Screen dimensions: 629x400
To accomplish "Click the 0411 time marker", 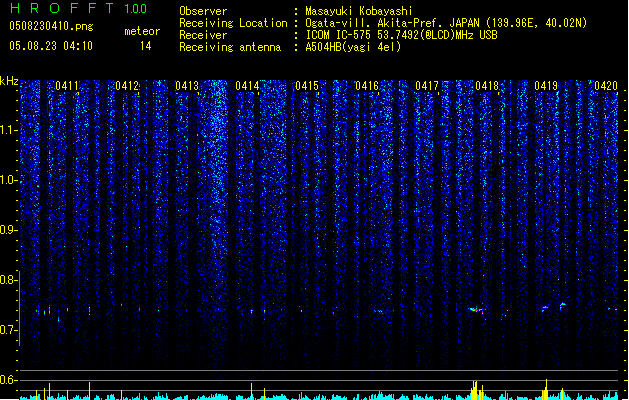I will pos(67,86).
